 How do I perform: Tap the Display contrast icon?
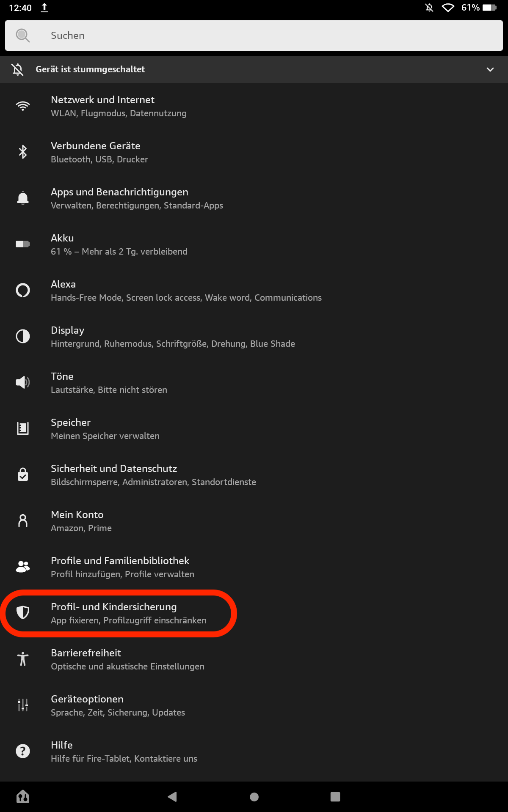23,337
